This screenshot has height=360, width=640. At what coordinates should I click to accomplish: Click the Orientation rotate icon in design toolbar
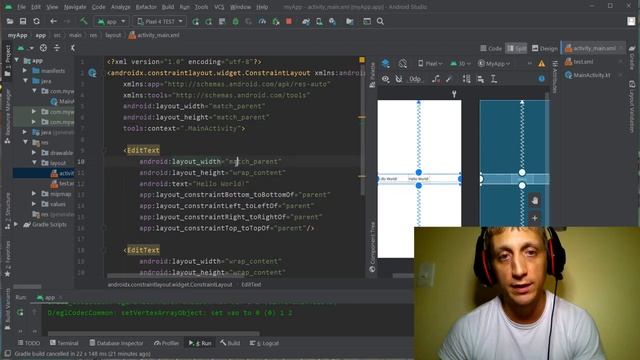403,63
